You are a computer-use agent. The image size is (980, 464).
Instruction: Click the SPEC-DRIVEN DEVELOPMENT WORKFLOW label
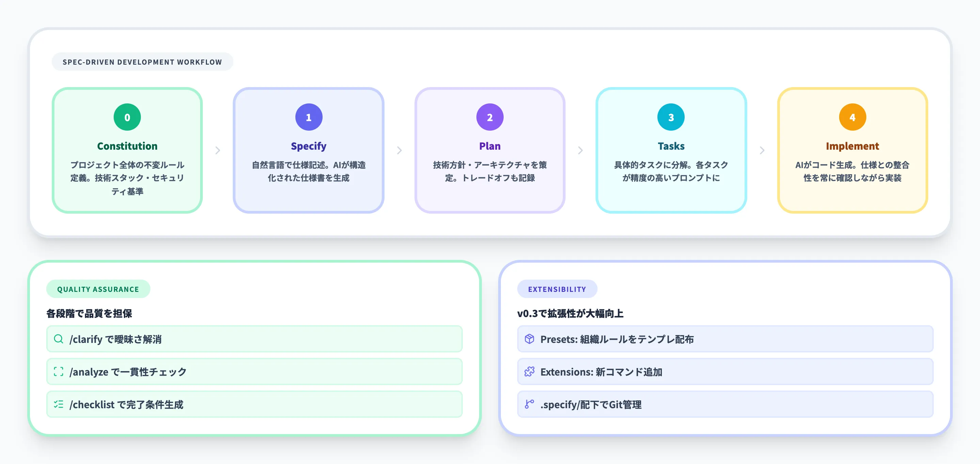pos(142,62)
